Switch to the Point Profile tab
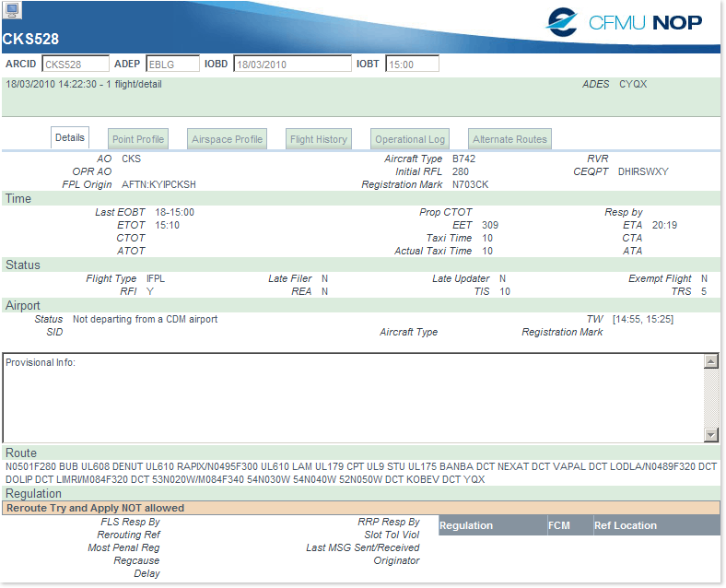The height and width of the screenshot is (588, 726). 138,139
